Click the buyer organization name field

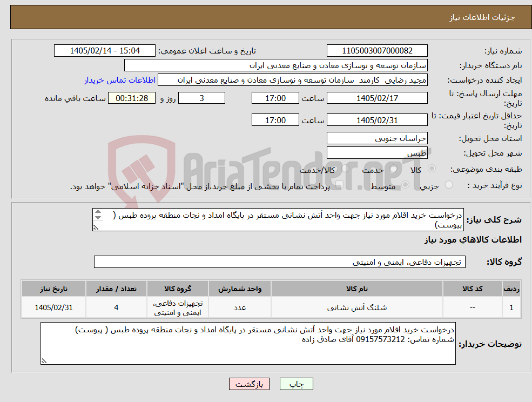click(x=275, y=65)
